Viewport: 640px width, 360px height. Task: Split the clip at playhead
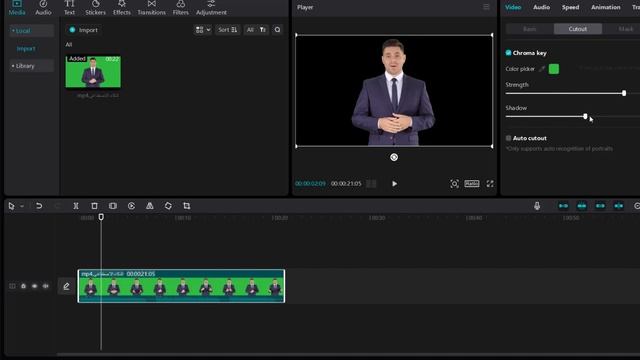tap(76, 206)
